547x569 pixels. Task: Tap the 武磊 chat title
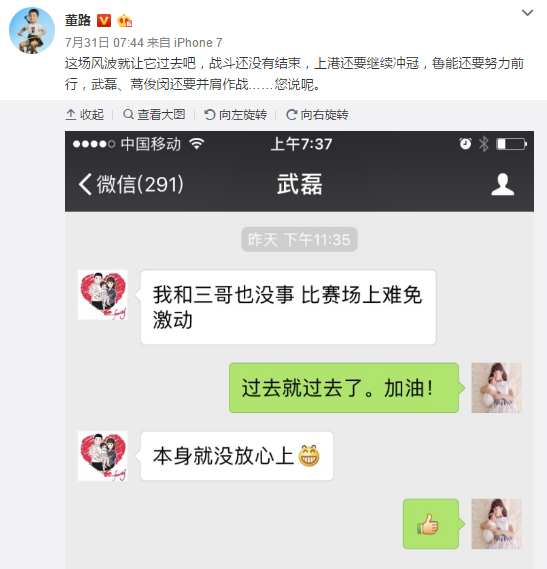(x=299, y=184)
